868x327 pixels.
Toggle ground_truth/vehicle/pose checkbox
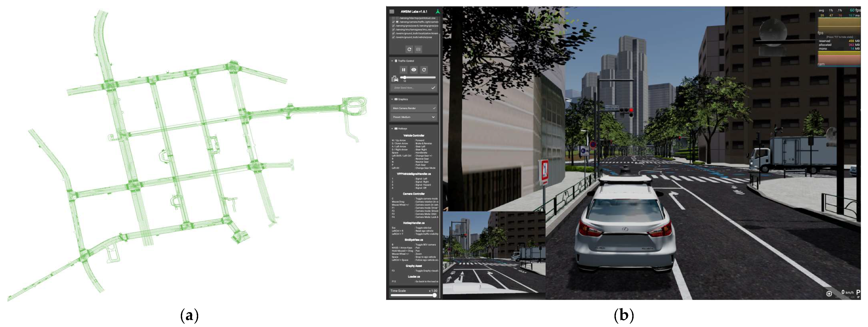pyautogui.click(x=393, y=37)
